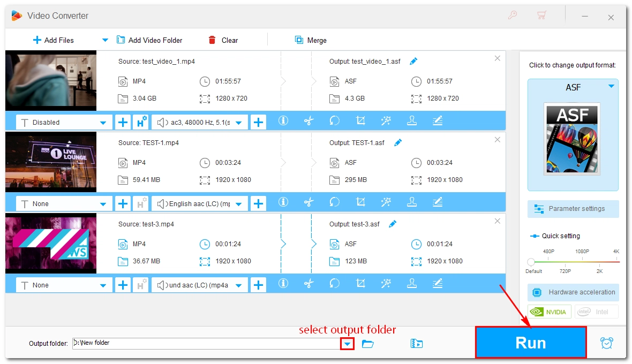Open the scheduled task alarm clock
632x364 pixels.
click(607, 343)
